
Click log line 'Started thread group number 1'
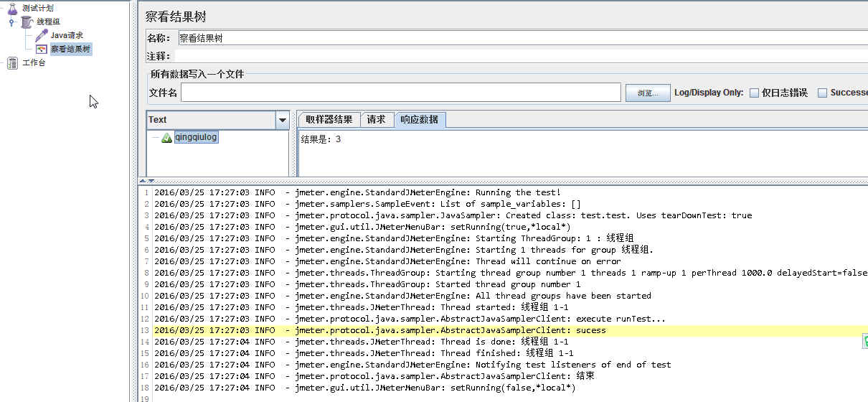click(367, 284)
